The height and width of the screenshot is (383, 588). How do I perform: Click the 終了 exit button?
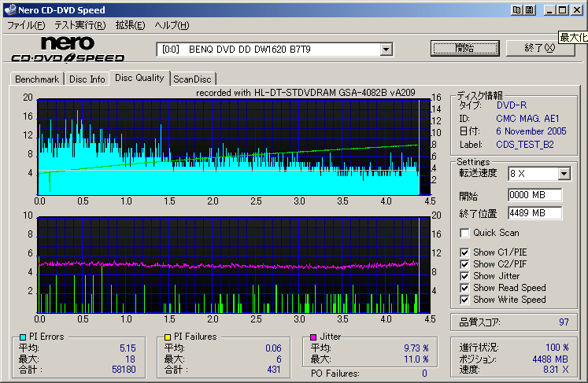click(540, 48)
